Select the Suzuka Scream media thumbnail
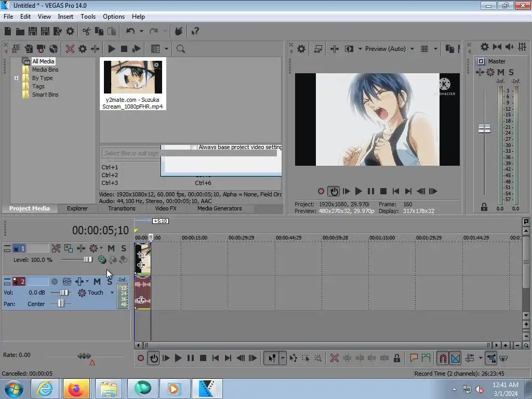 tap(133, 84)
